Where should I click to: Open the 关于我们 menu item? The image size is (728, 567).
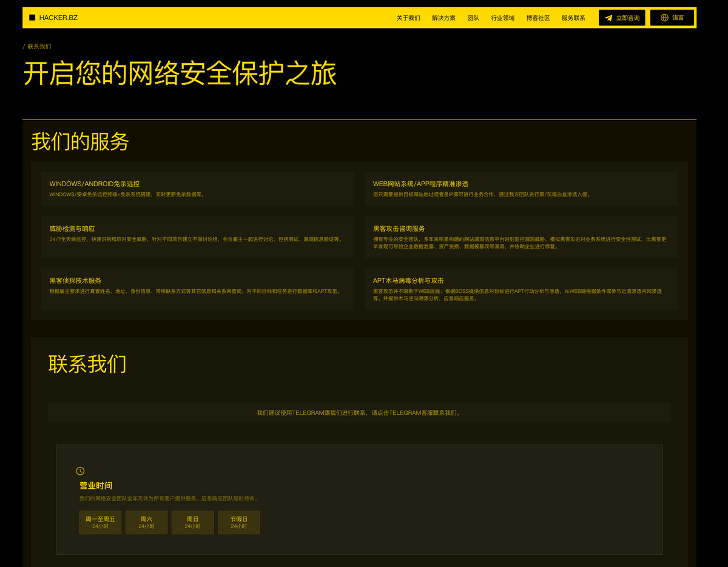tap(408, 18)
